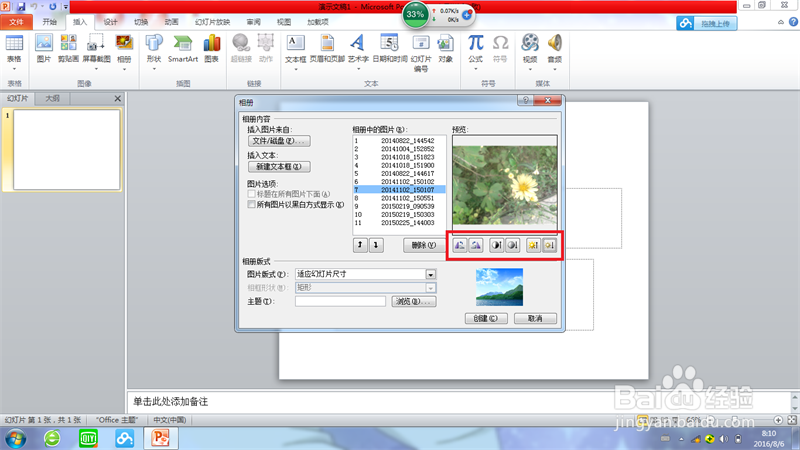The width and height of the screenshot is (800, 450).
Task: Increase contrast of the selected album picture
Action: pyautogui.click(x=496, y=245)
